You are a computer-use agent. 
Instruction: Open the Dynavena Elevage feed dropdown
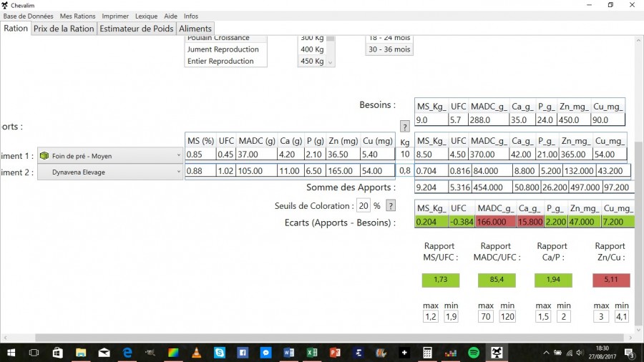click(178, 172)
